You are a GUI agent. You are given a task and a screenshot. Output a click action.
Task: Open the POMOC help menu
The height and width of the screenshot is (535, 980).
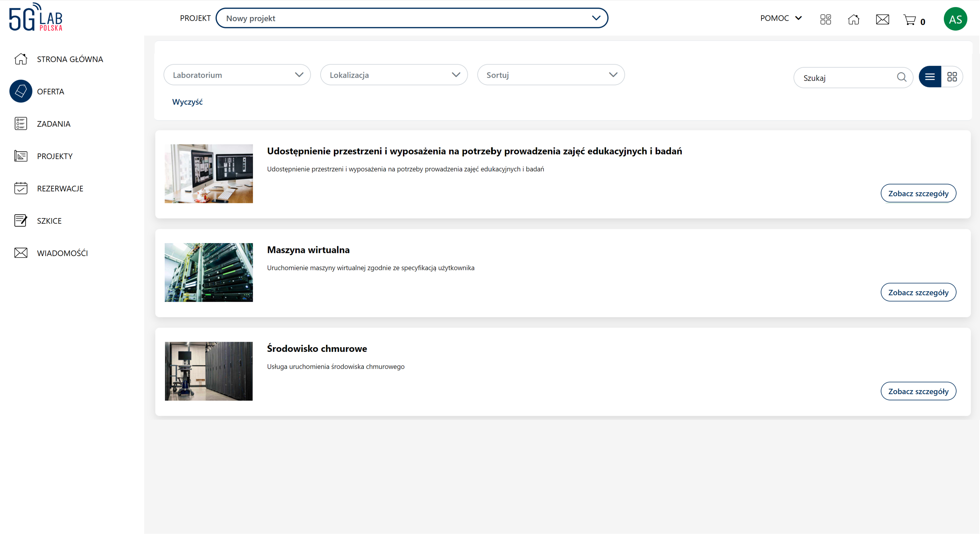pos(781,18)
